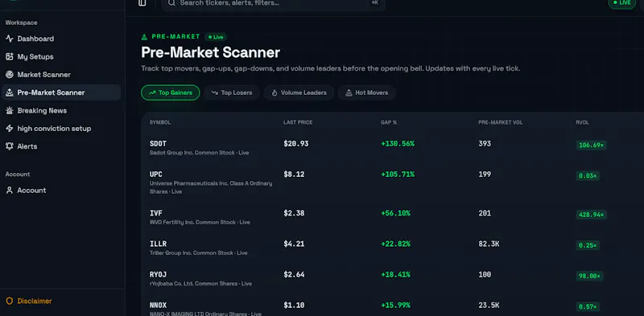Click the My Setups icon
The width and height of the screenshot is (644, 316).
click(10, 56)
